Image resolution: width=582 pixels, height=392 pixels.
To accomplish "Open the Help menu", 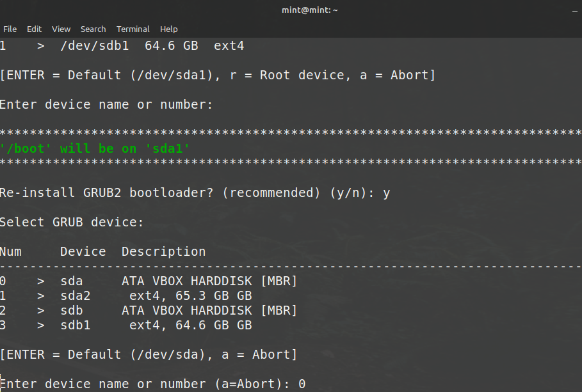I will click(169, 29).
